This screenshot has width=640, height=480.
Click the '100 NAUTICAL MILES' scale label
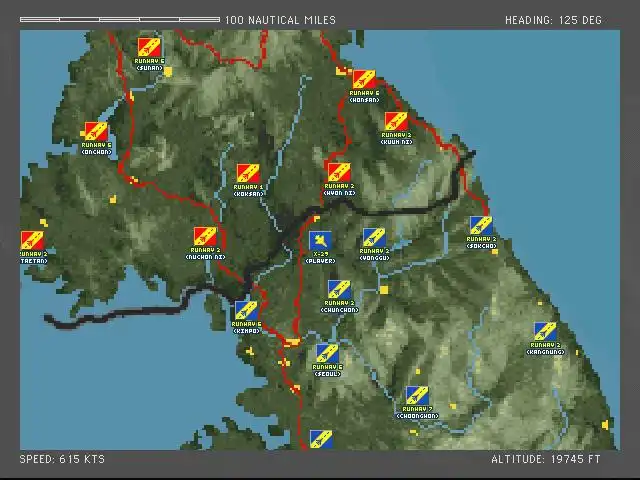280,20
